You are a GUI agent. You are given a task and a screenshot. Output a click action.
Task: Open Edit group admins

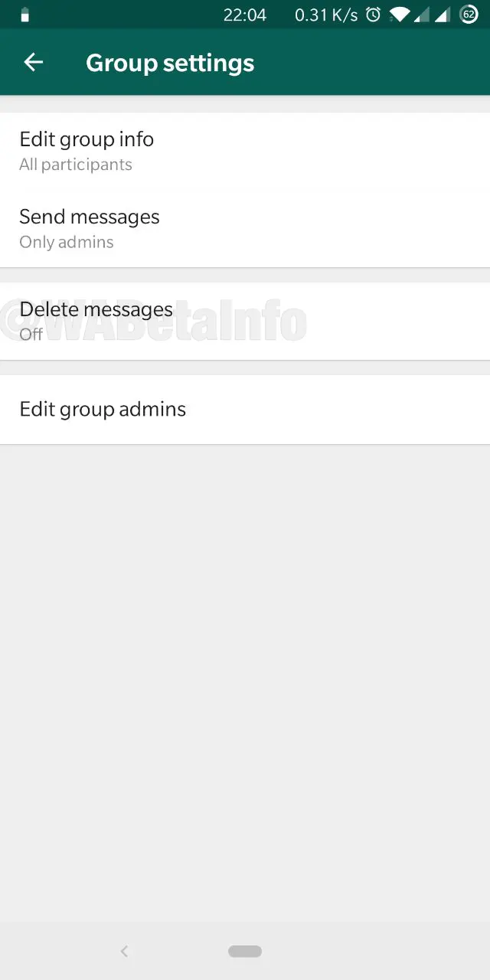[x=245, y=410]
